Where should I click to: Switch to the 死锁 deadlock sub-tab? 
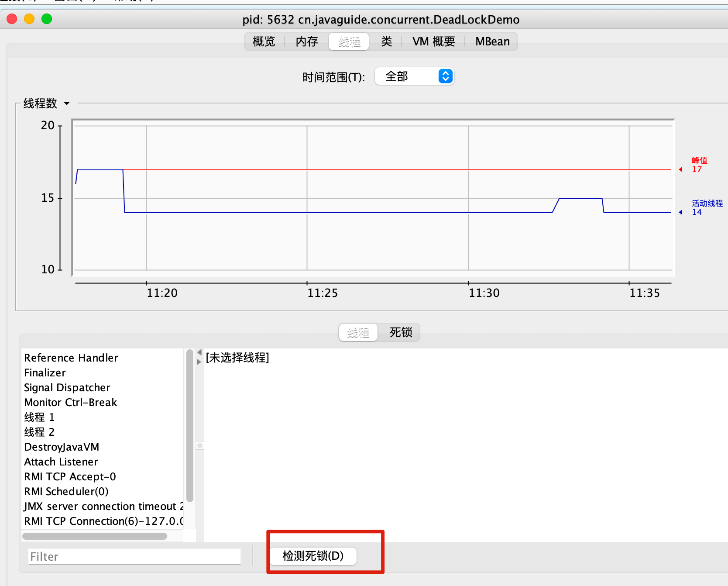pos(401,332)
